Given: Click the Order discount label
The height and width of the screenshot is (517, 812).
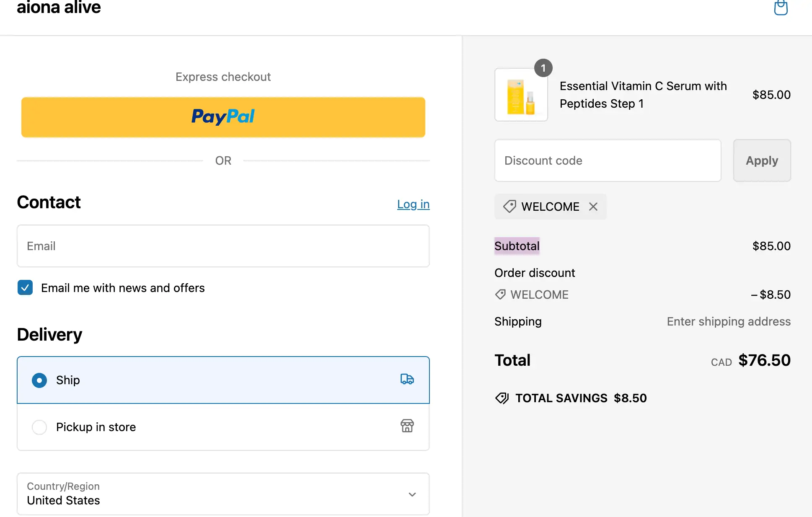Looking at the screenshot, I should point(535,273).
